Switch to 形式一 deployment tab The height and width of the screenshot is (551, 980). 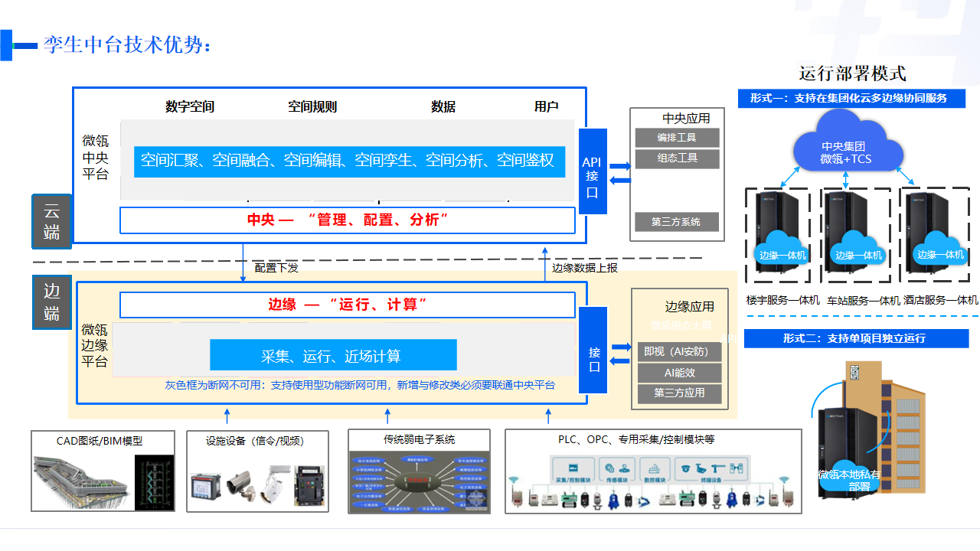(x=852, y=98)
